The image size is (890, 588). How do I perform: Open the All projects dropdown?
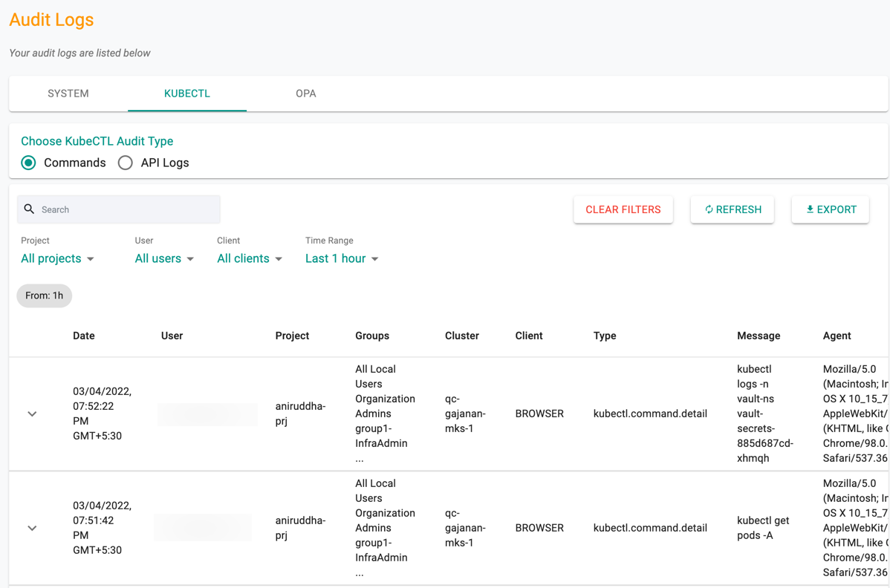(x=57, y=258)
